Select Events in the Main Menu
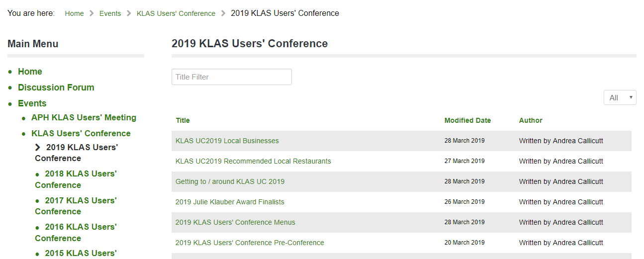This screenshot has width=644, height=259. point(32,103)
